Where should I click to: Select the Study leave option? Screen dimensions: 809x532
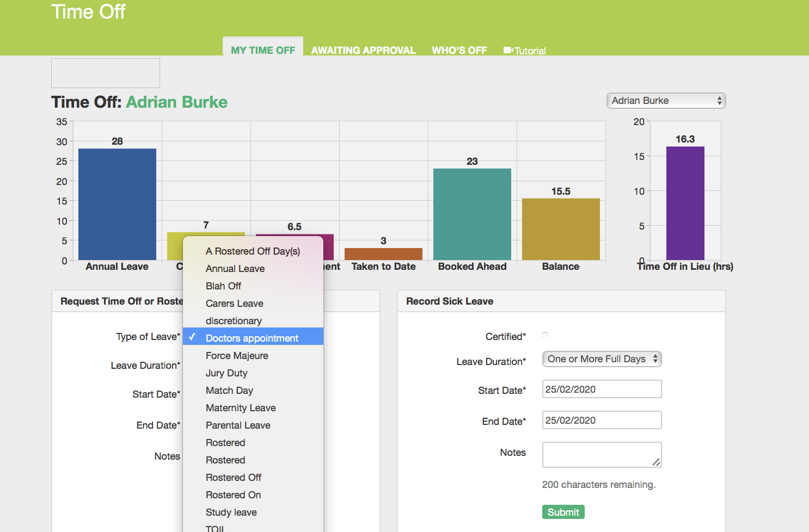(231, 512)
